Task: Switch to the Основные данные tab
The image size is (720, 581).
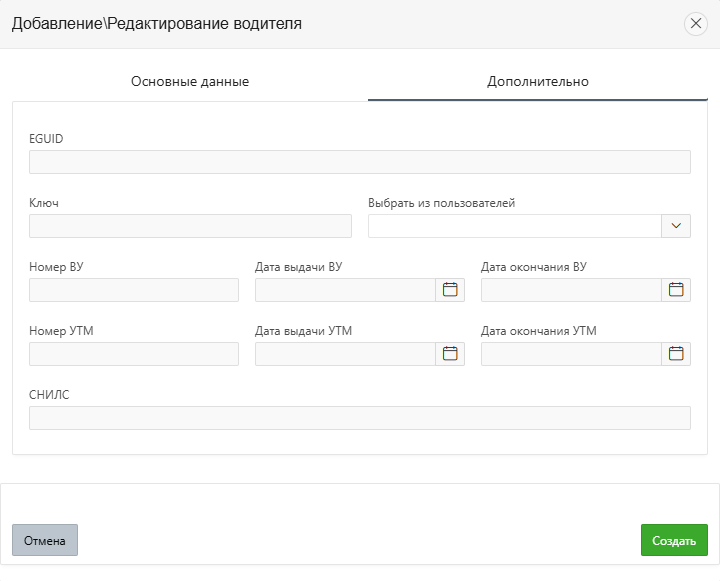Action: point(190,82)
